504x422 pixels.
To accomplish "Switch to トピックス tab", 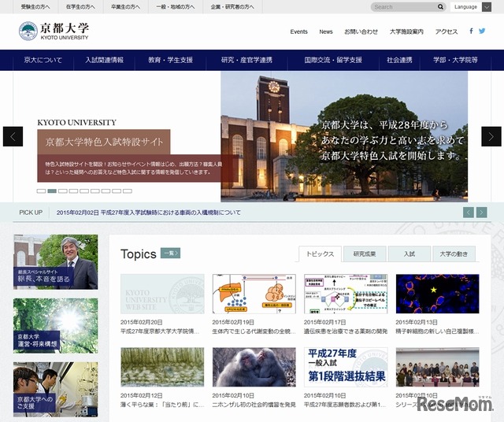I will (320, 254).
